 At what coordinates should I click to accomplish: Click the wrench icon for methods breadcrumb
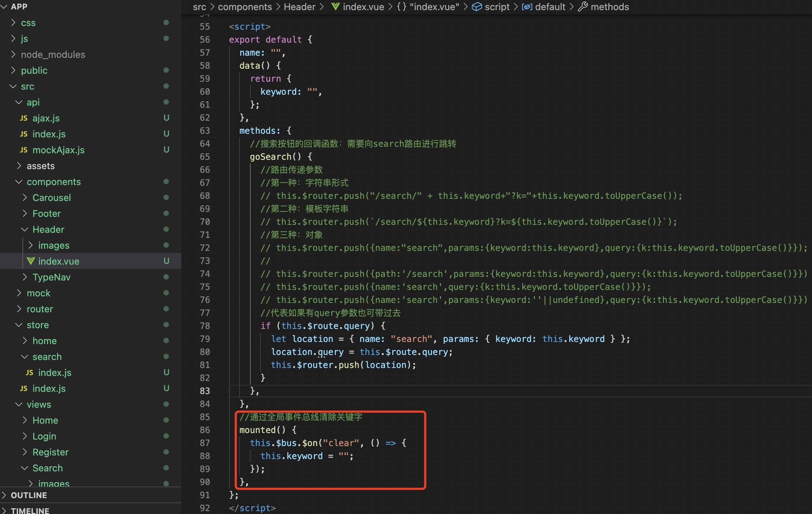pos(583,7)
